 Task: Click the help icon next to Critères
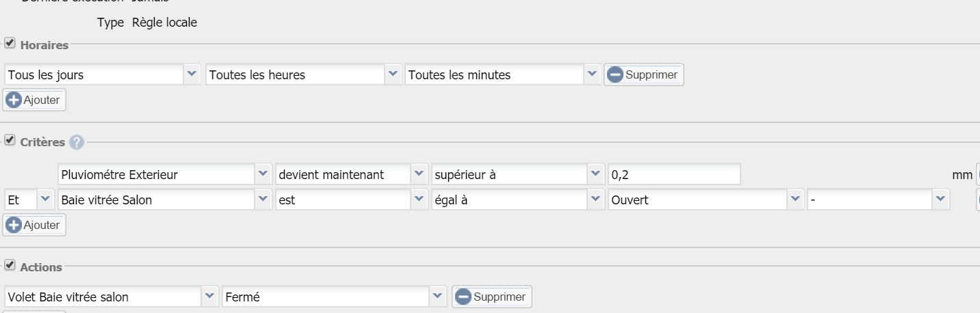pos(77,142)
